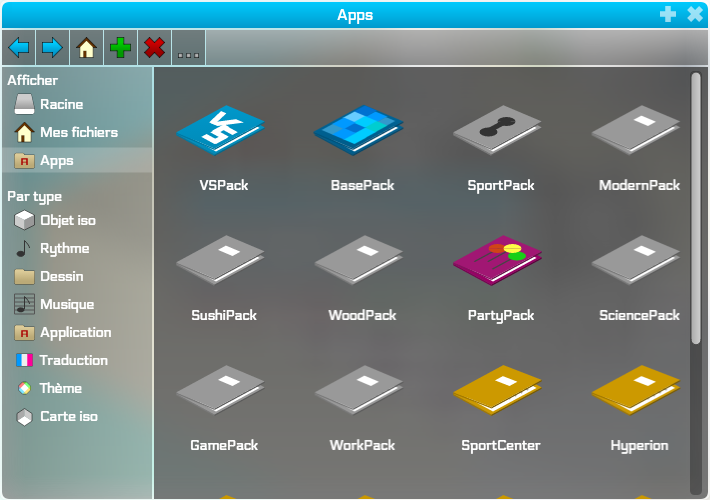Filter by Application type

tap(77, 332)
